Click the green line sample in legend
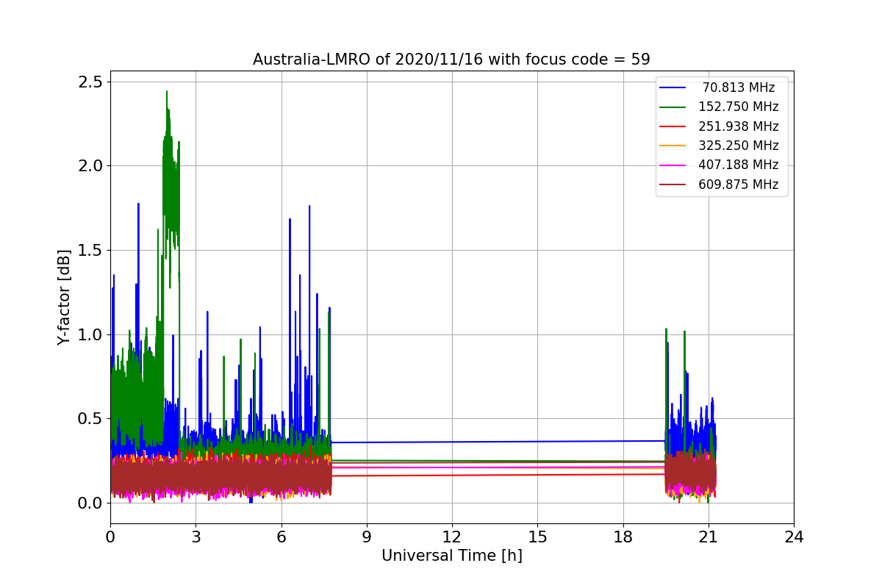Screen dimensions: 882x588 coord(673,107)
